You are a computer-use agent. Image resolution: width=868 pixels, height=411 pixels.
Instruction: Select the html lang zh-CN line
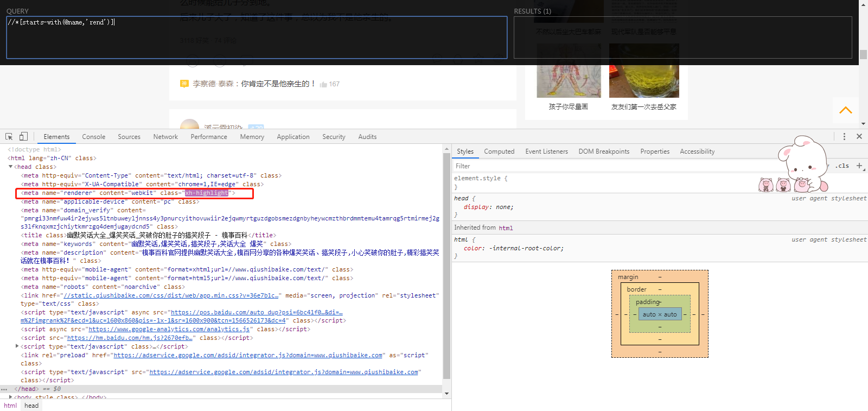pos(52,158)
